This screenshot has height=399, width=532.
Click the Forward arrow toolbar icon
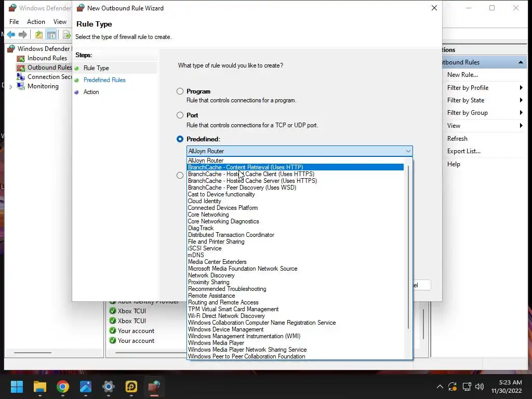(x=23, y=34)
